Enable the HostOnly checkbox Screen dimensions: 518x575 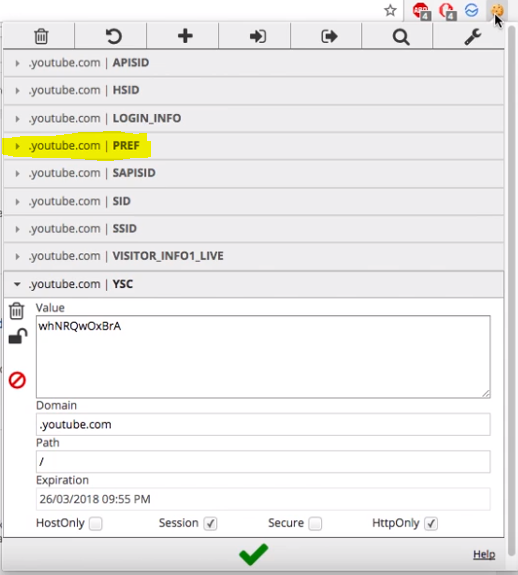(x=96, y=523)
